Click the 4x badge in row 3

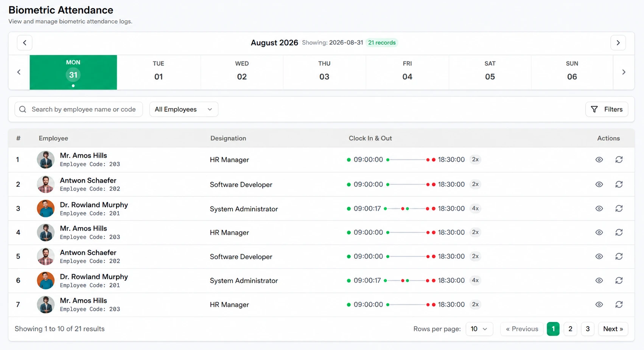pyautogui.click(x=475, y=208)
